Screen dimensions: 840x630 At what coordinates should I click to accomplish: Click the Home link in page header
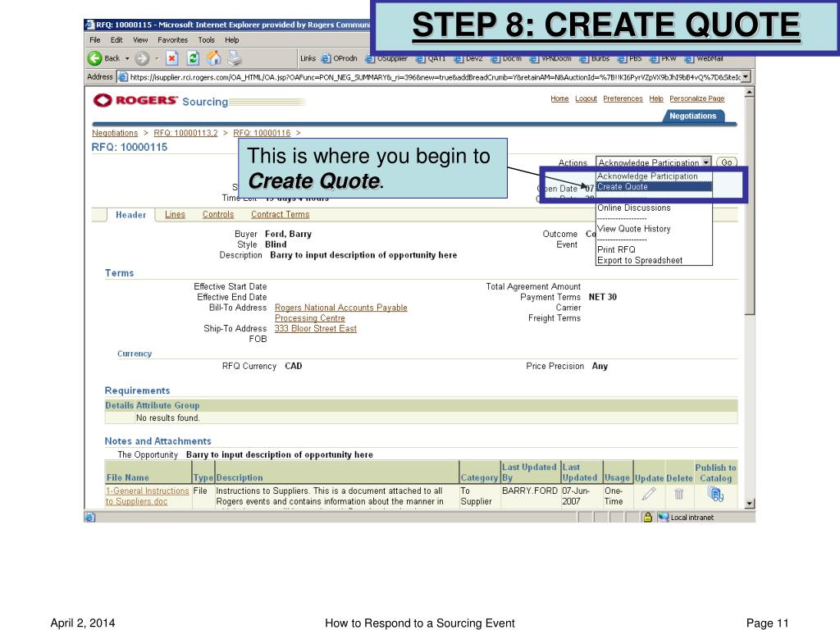tap(559, 98)
